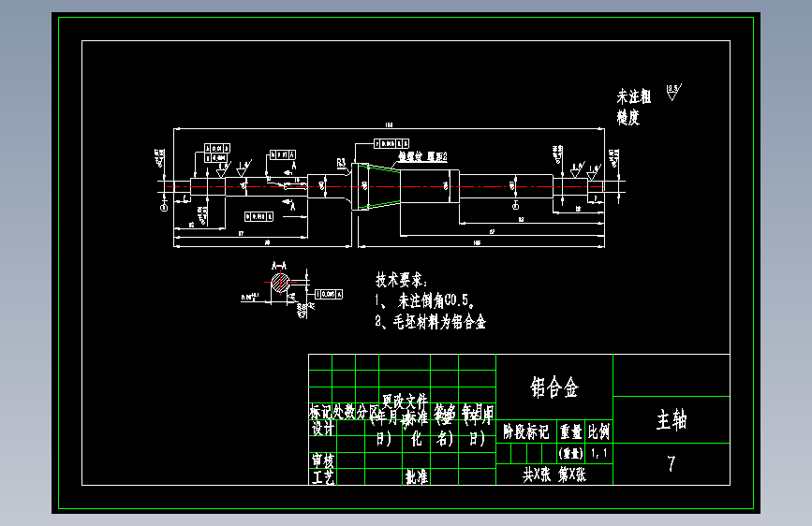The height and width of the screenshot is (526, 812).
Task: Click drawing number 7 in title block
Action: (672, 463)
